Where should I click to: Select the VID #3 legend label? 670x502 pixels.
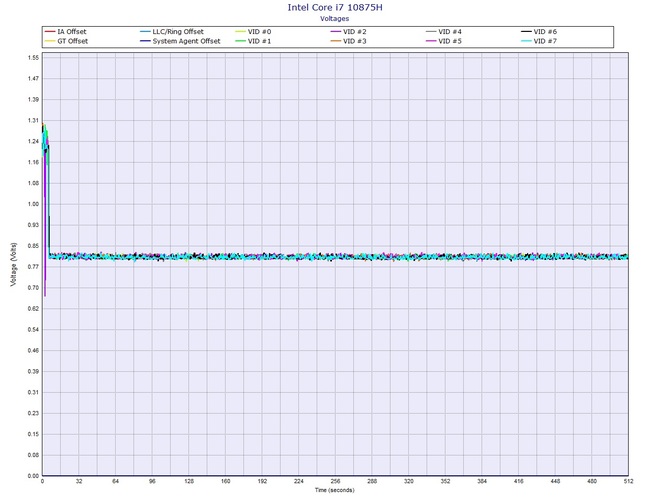click(354, 41)
